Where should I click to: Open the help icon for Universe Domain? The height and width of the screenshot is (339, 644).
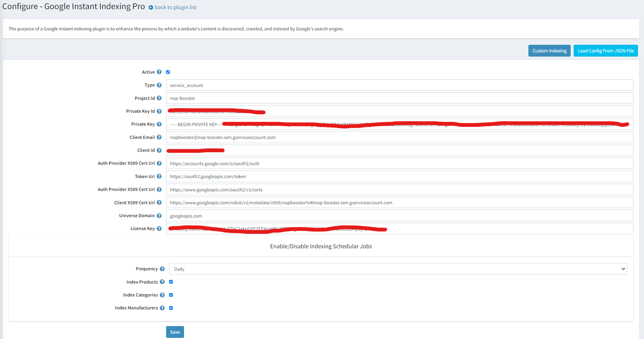click(x=159, y=216)
